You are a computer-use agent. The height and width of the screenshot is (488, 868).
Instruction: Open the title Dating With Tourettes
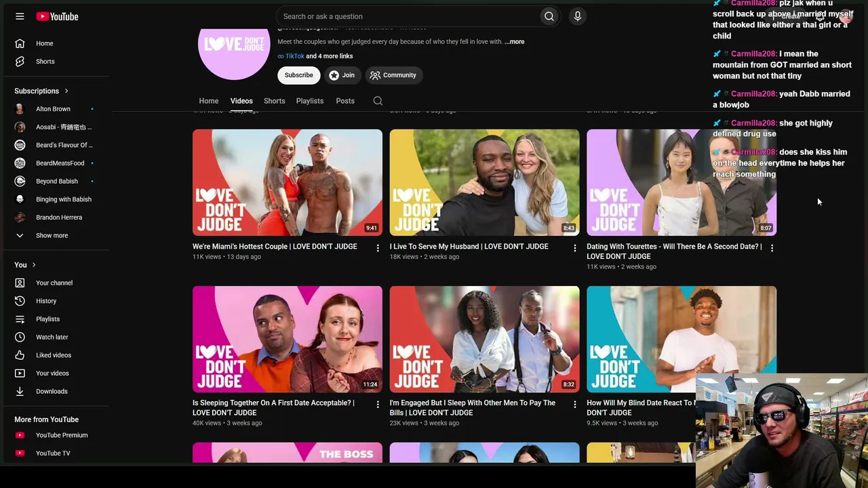click(x=674, y=251)
